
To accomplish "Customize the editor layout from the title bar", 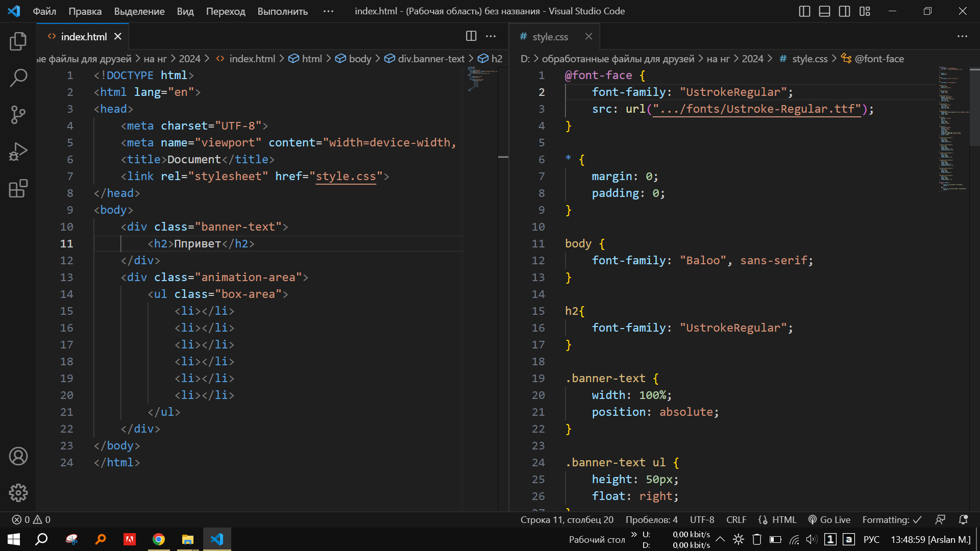I will (865, 11).
